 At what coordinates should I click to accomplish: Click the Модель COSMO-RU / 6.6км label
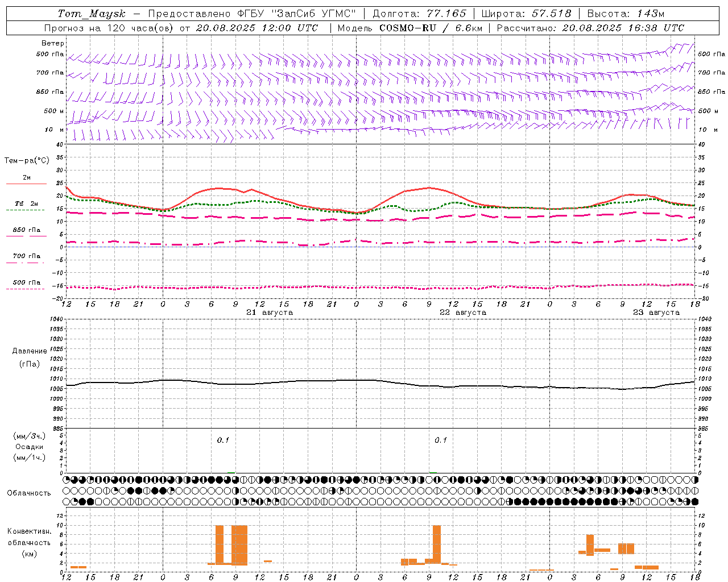point(410,28)
